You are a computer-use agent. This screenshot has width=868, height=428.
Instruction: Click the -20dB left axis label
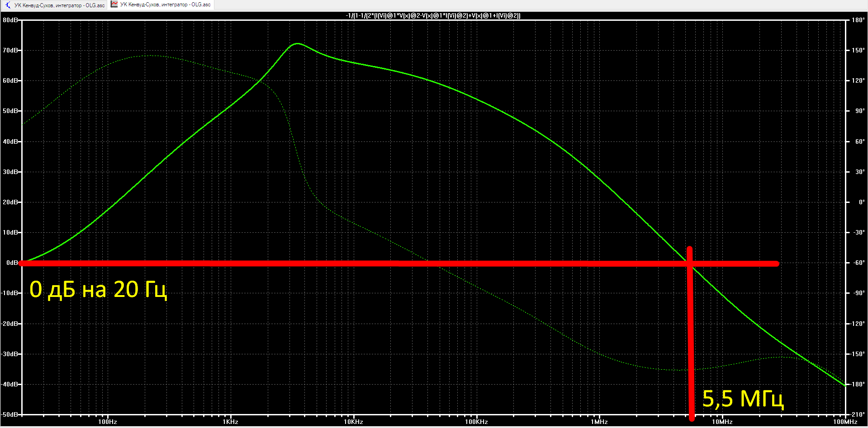(x=9, y=324)
